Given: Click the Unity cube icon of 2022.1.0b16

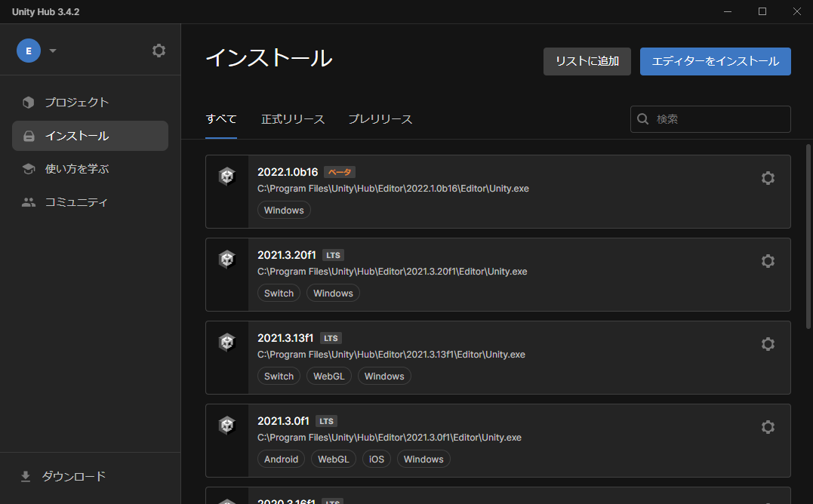Looking at the screenshot, I should point(227,176).
